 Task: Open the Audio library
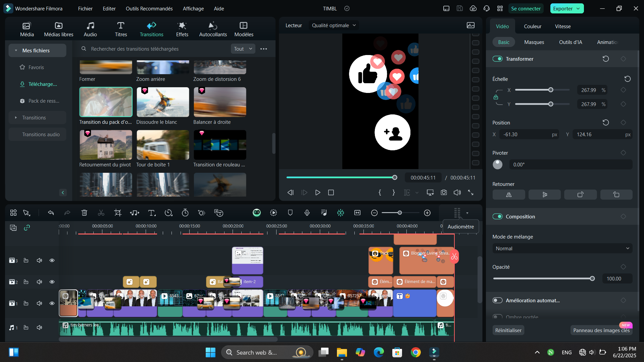90,30
